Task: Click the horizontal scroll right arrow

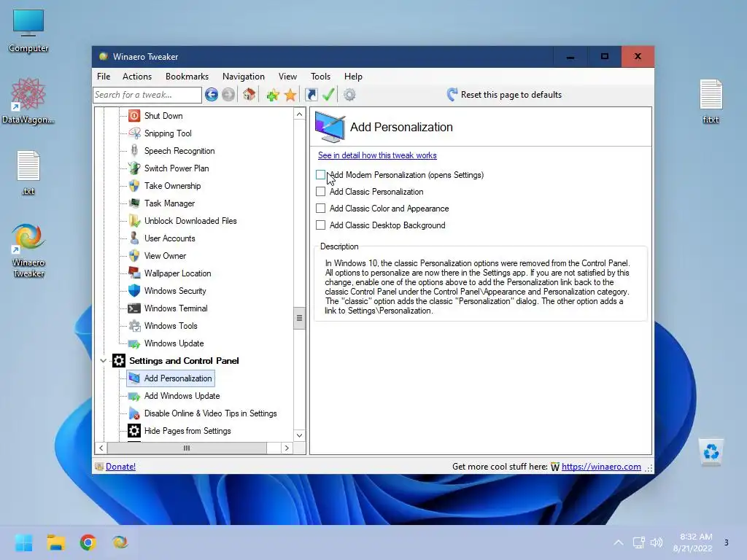Action: click(x=286, y=448)
